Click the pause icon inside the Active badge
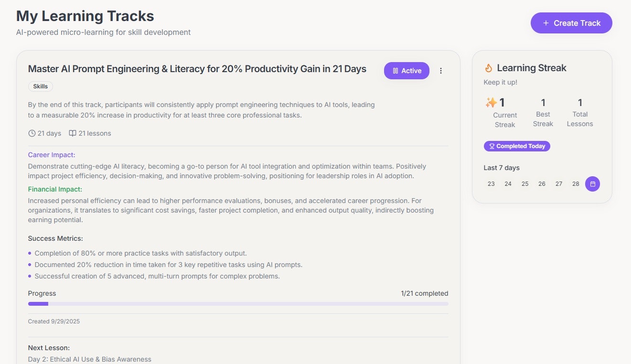Viewport: 631px width, 364px height. 396,70
